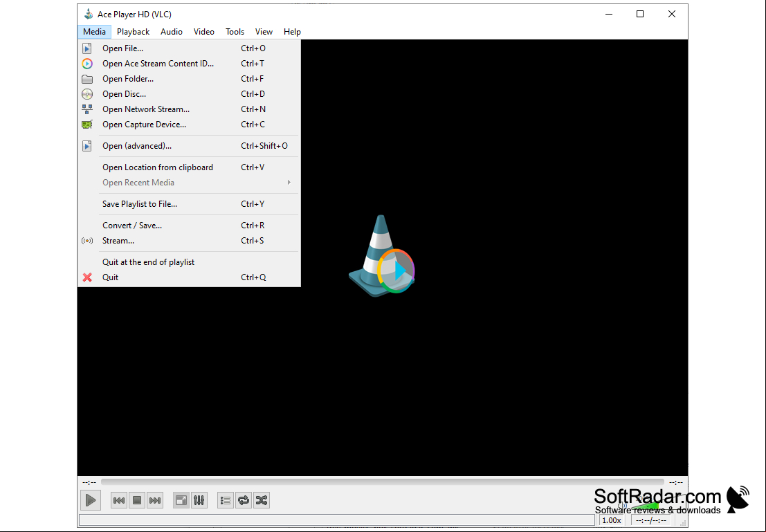Maximize the Ace Player window
766x532 pixels.
(640, 14)
